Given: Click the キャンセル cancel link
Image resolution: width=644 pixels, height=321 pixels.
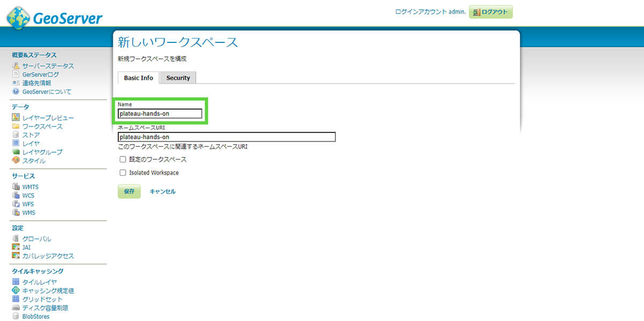Looking at the screenshot, I should pos(163,191).
